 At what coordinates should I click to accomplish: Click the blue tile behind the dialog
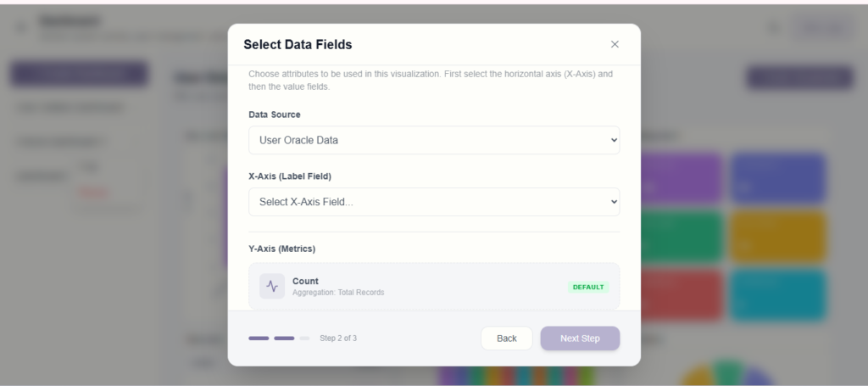[778, 178]
